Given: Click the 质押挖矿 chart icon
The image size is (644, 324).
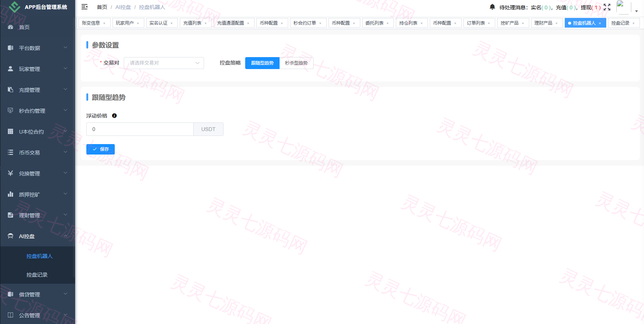Looking at the screenshot, I should pyautogui.click(x=10, y=194).
